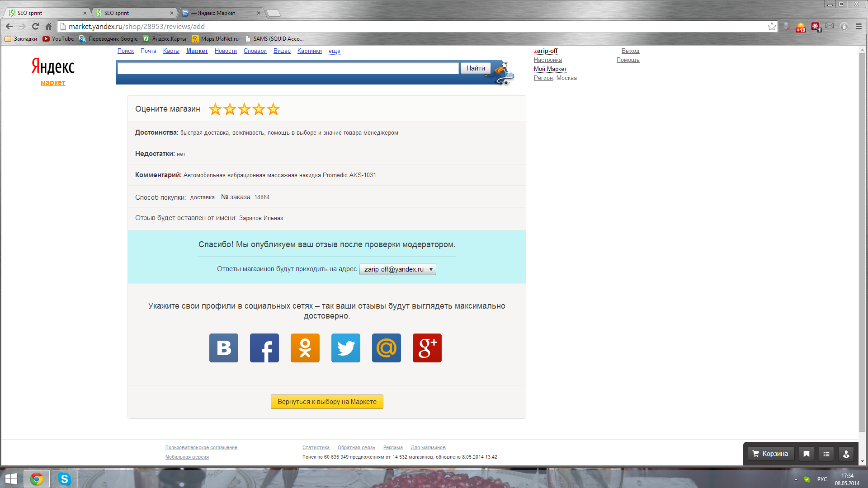
Task: Click the bookmark icon beside Корзина
Action: pyautogui.click(x=807, y=454)
